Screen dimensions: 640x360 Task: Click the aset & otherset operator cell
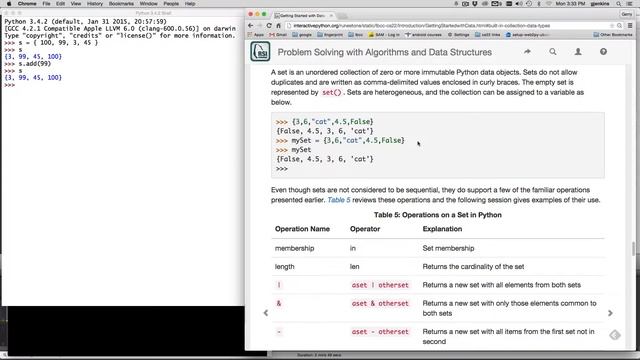click(x=380, y=303)
